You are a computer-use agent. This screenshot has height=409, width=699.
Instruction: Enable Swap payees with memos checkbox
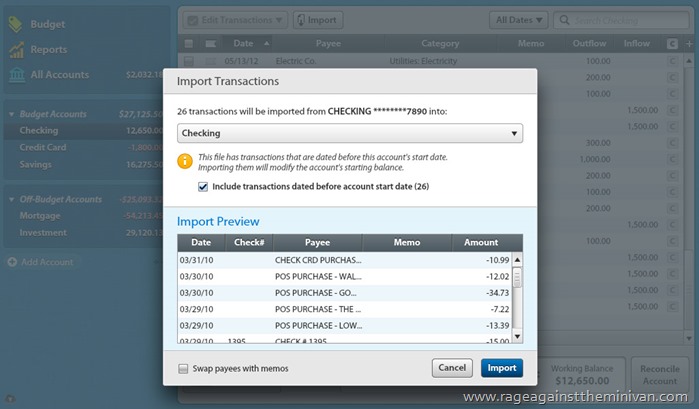[183, 368]
